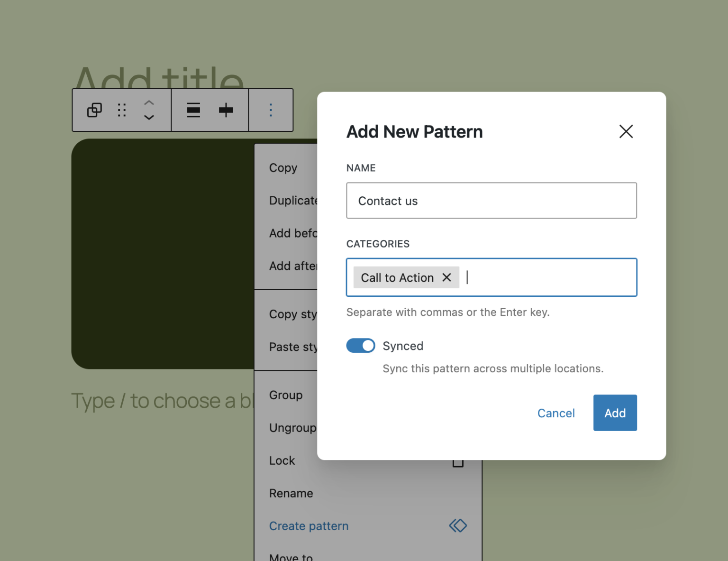Choose Duplicate in the context menu
Screen dimensions: 728x561
click(x=294, y=200)
